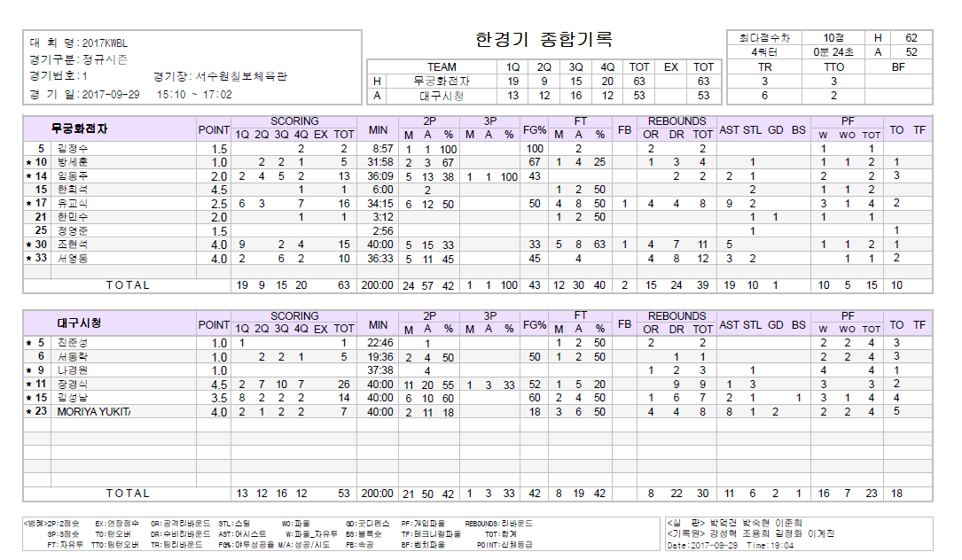The width and height of the screenshot is (962, 560).
Task: Select the '31:58' minutes for 방세훈
Action: tap(380, 162)
